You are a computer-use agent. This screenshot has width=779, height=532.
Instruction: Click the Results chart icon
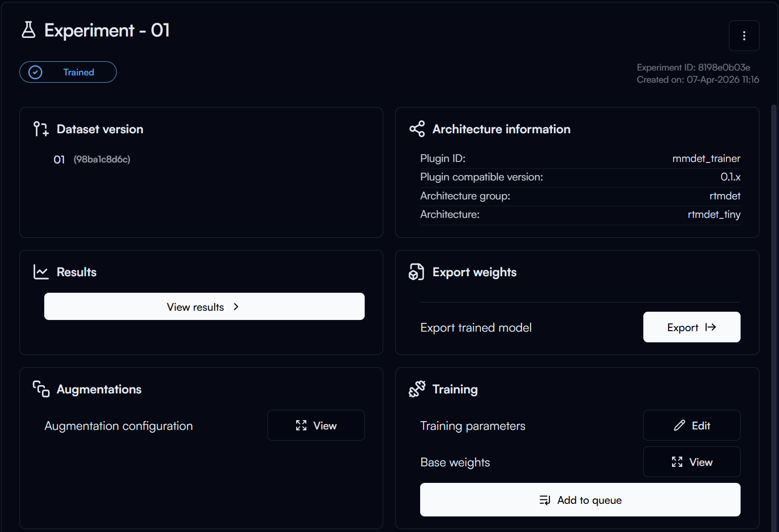[41, 272]
